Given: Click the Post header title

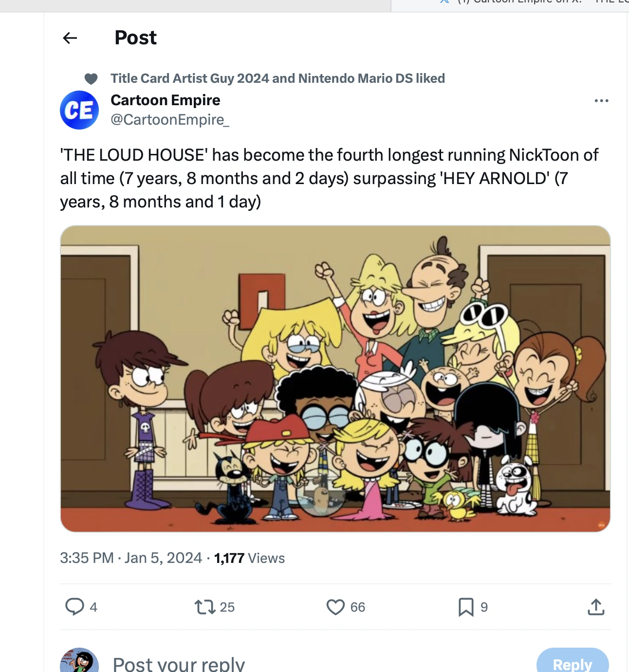Looking at the screenshot, I should click(135, 37).
